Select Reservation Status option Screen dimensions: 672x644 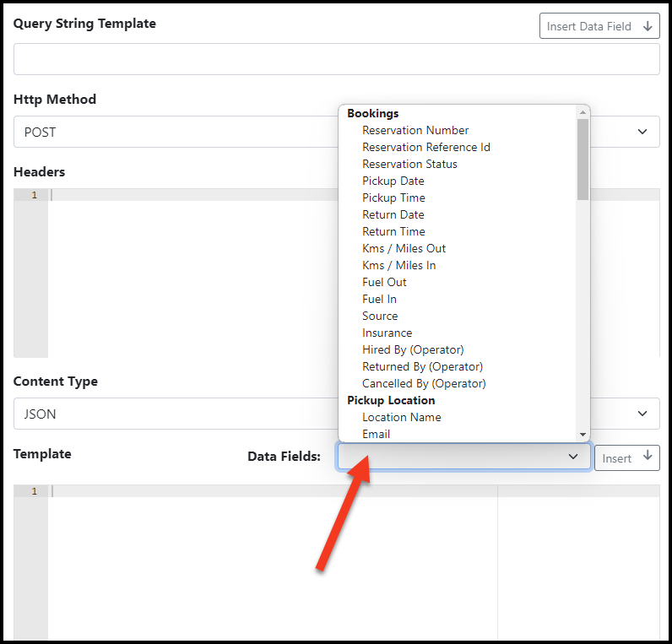tap(409, 164)
